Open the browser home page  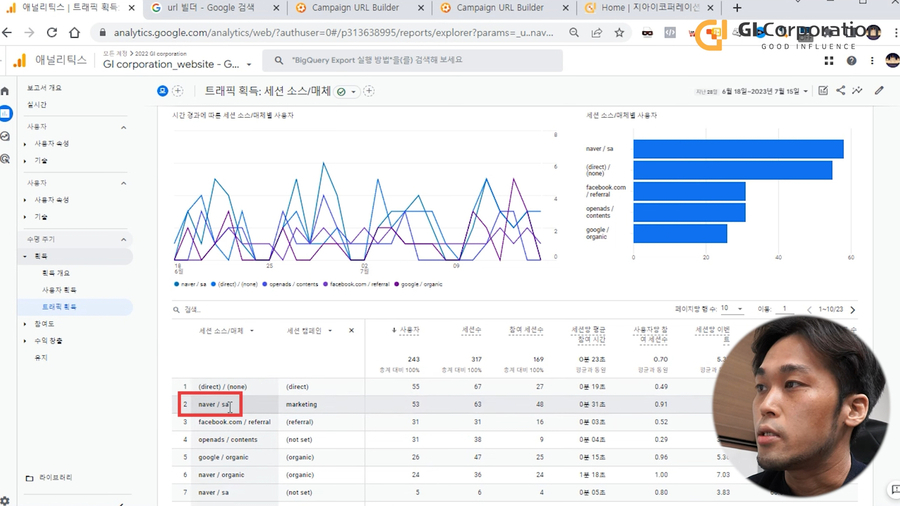click(x=74, y=33)
